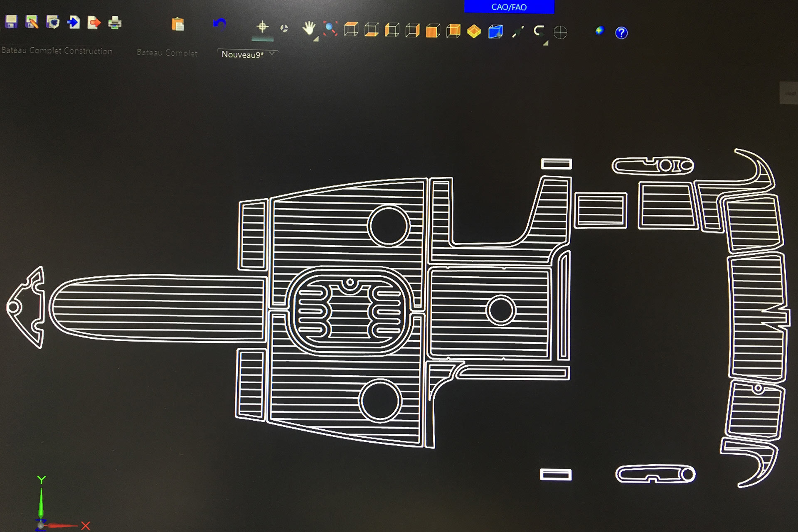This screenshot has height=532, width=798.
Task: Click the blue Undo arrow
Action: pos(219,25)
